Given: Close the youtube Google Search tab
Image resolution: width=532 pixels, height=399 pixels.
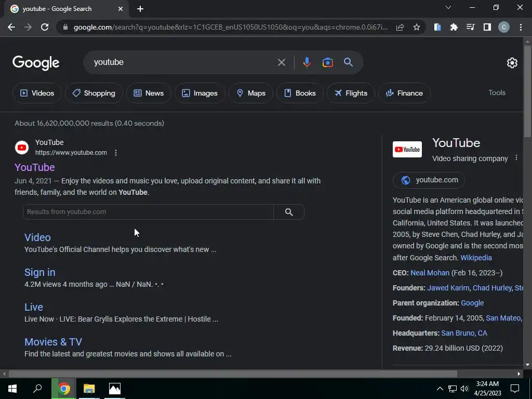Looking at the screenshot, I should click(121, 9).
